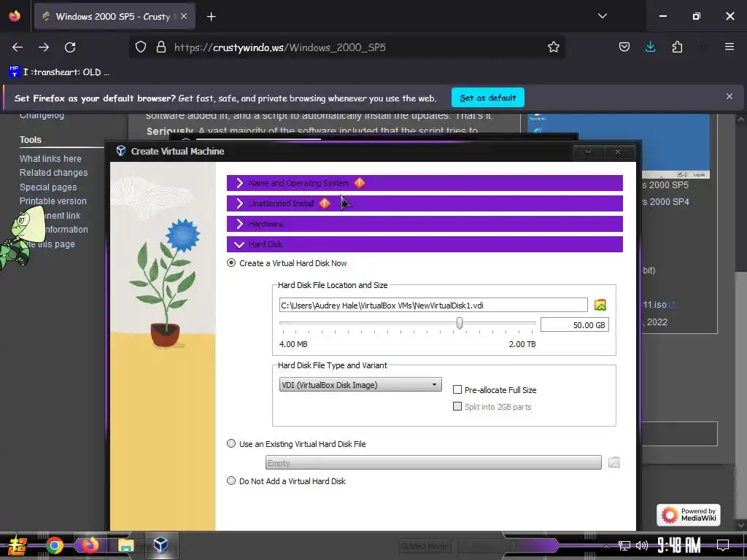Click the hard disk file location field

(433, 306)
